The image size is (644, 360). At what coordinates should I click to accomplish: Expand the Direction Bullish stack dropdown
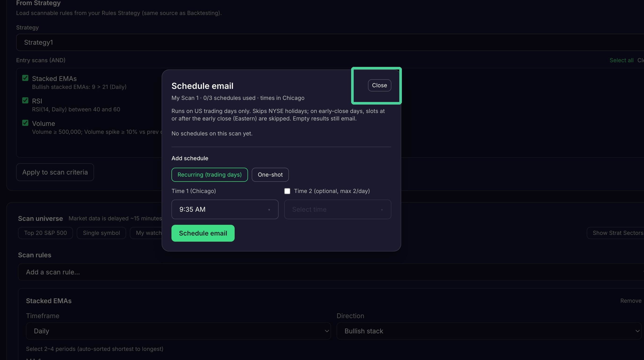point(489,331)
